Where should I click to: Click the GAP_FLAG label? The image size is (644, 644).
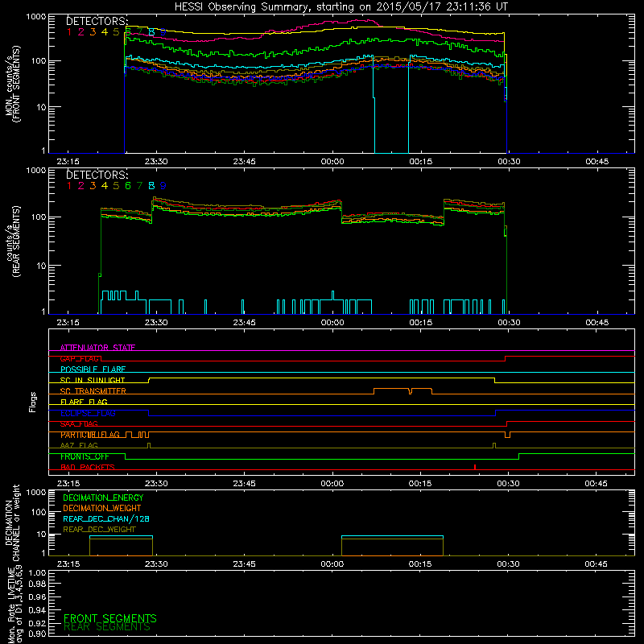pos(80,358)
